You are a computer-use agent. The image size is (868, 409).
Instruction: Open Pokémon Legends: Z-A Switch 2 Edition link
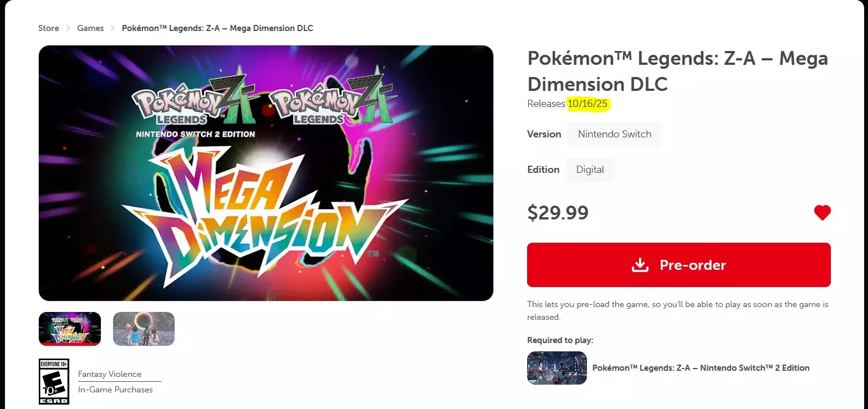point(701,368)
